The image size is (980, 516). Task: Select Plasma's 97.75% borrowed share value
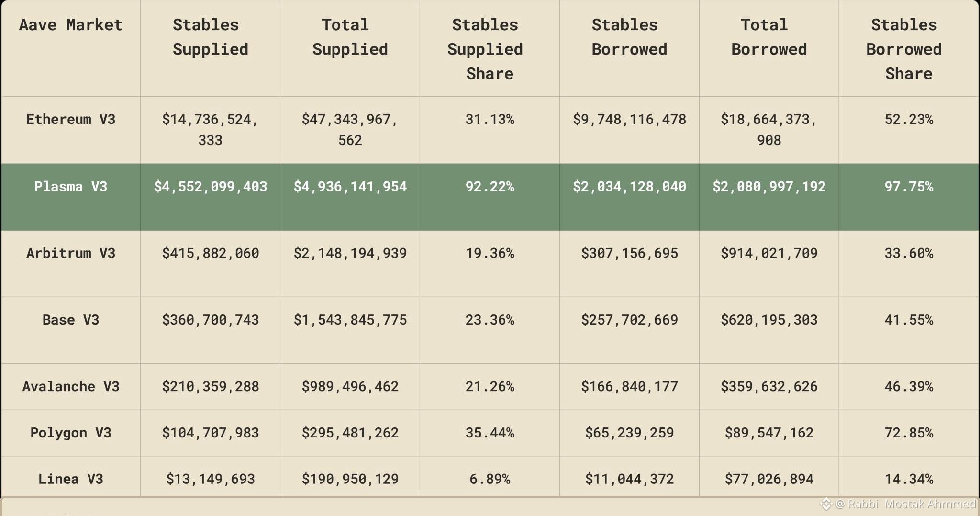(908, 186)
